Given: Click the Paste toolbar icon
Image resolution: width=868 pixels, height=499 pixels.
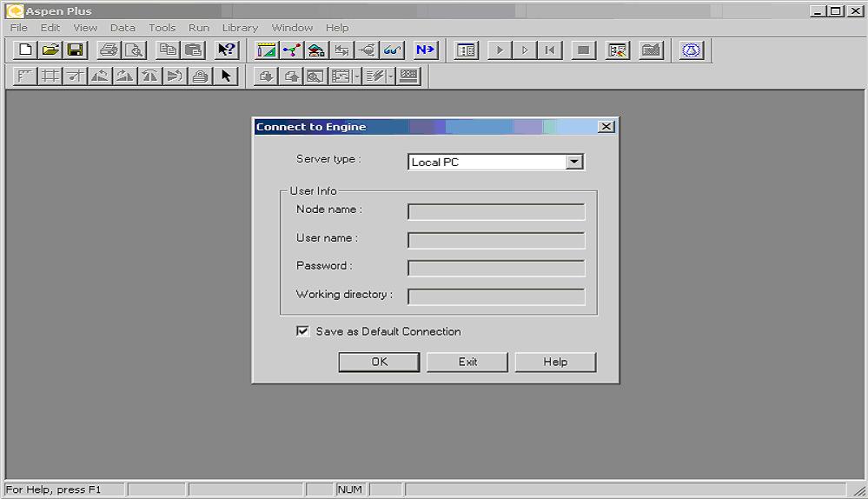Looking at the screenshot, I should pyautogui.click(x=193, y=50).
